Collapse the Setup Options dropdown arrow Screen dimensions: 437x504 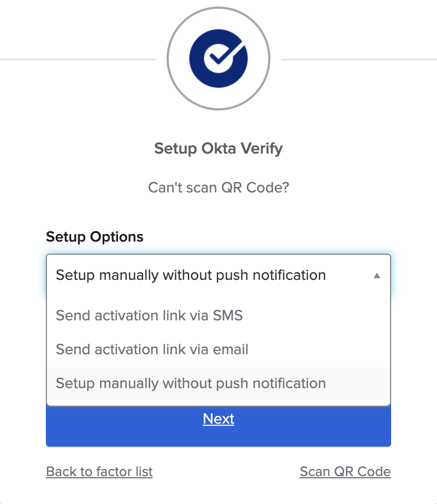(376, 276)
